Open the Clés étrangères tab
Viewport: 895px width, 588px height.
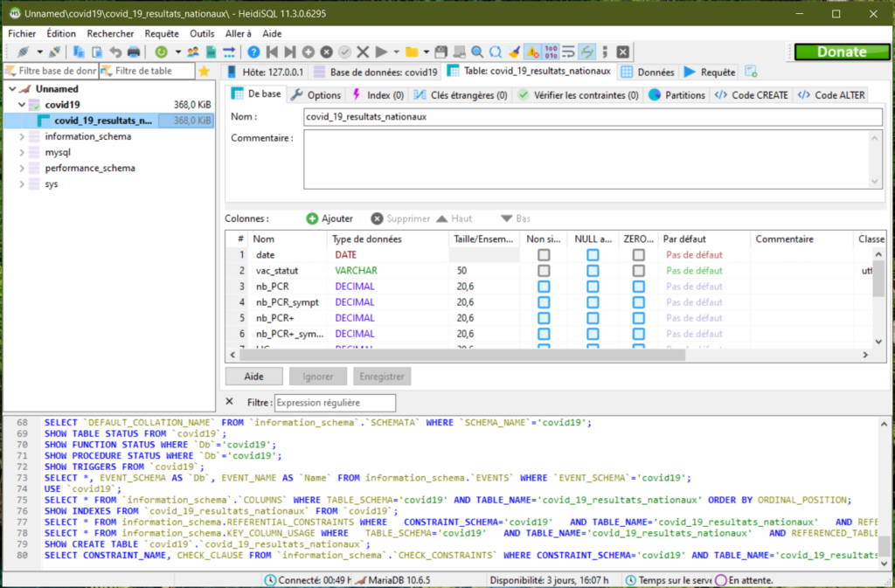(460, 95)
